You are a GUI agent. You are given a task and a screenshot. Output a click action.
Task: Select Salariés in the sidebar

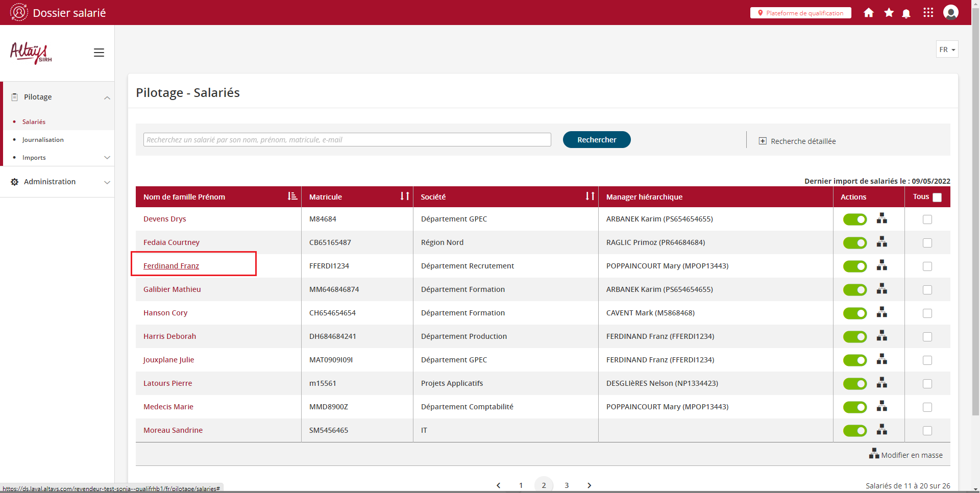(x=34, y=122)
